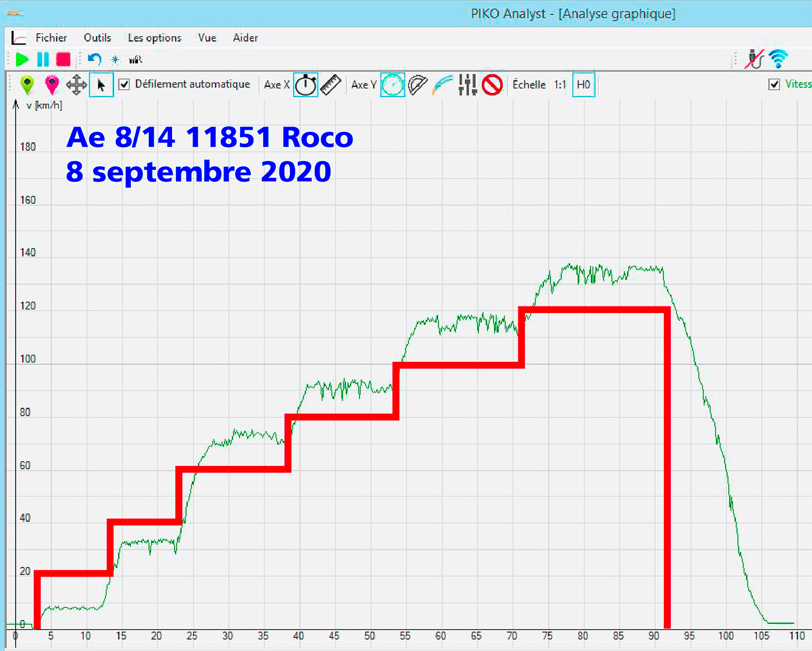Image resolution: width=812 pixels, height=651 pixels.
Task: Open the Outils menu
Action: [97, 38]
